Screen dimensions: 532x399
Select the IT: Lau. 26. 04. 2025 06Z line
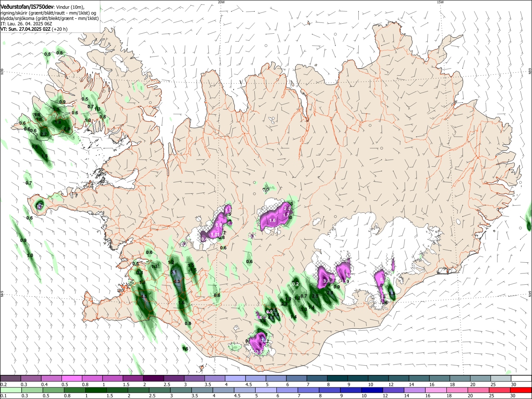pyautogui.click(x=26, y=24)
